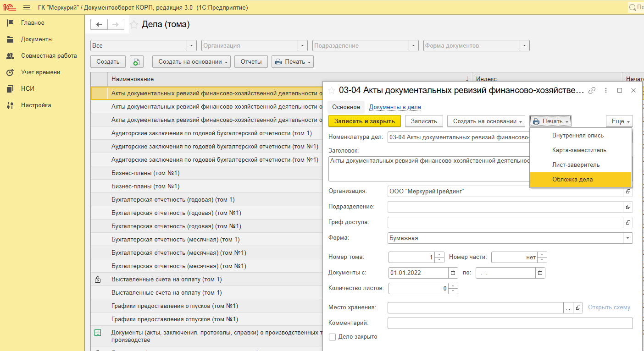Expand the Форма Бумажная dropdown
This screenshot has width=644, height=351.
click(627, 238)
